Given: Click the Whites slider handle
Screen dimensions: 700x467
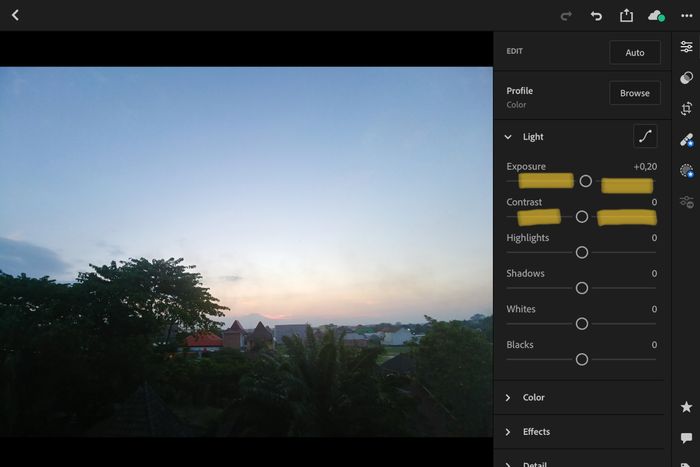Looking at the screenshot, I should tap(582, 324).
